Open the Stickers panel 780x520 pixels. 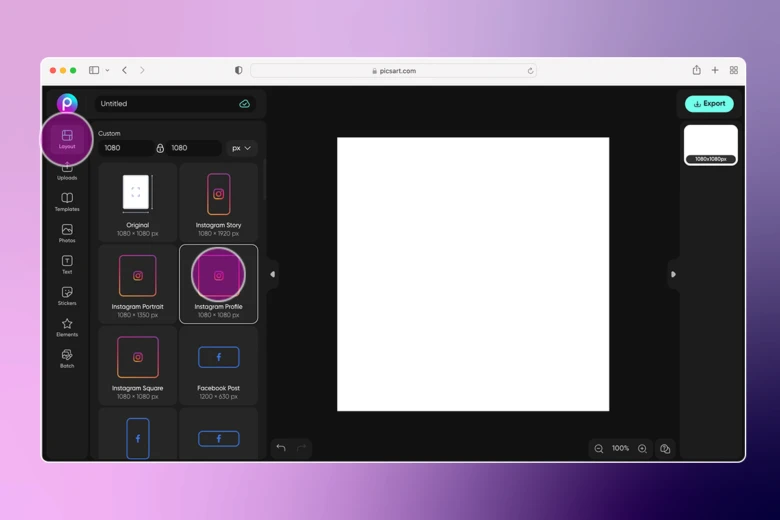point(67,295)
